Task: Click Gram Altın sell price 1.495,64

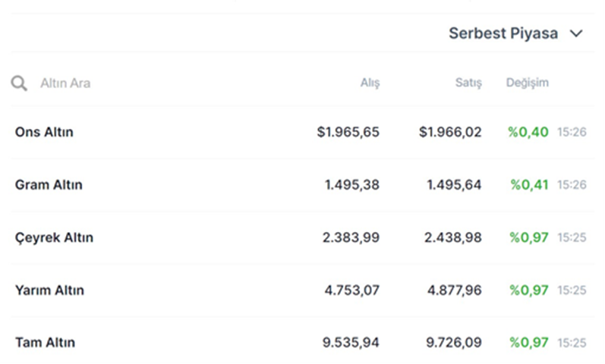Action: [x=453, y=185]
